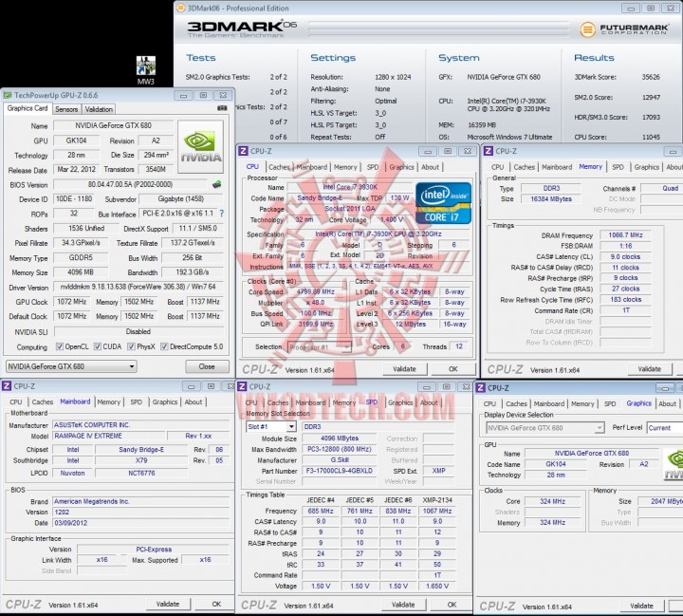Toggle the CUDA checkbox in GPU-Z
This screenshot has width=683, height=616.
pyautogui.click(x=98, y=346)
